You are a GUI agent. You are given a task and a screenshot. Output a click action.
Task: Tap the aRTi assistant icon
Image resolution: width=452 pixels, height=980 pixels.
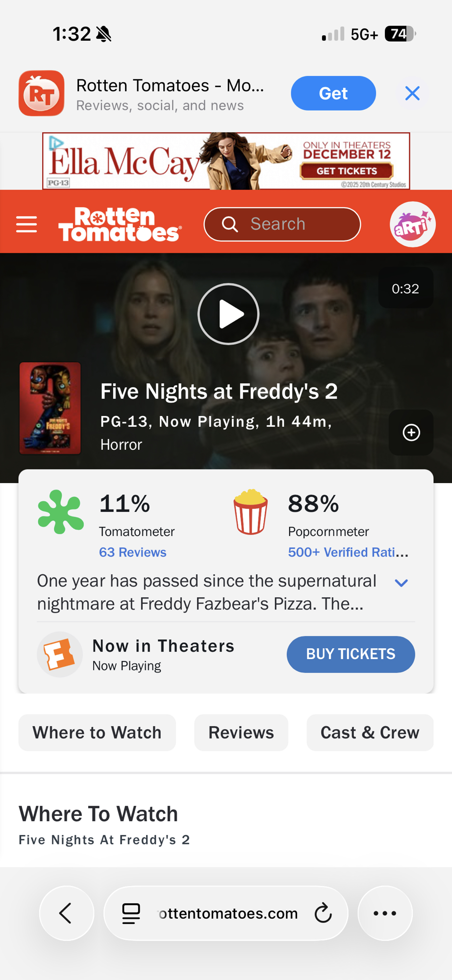tap(412, 224)
